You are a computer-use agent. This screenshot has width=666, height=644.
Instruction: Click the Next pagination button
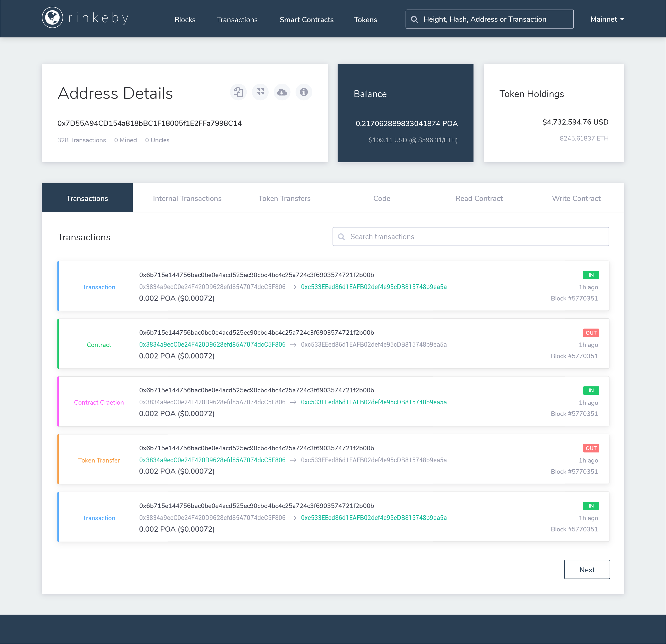(x=587, y=570)
